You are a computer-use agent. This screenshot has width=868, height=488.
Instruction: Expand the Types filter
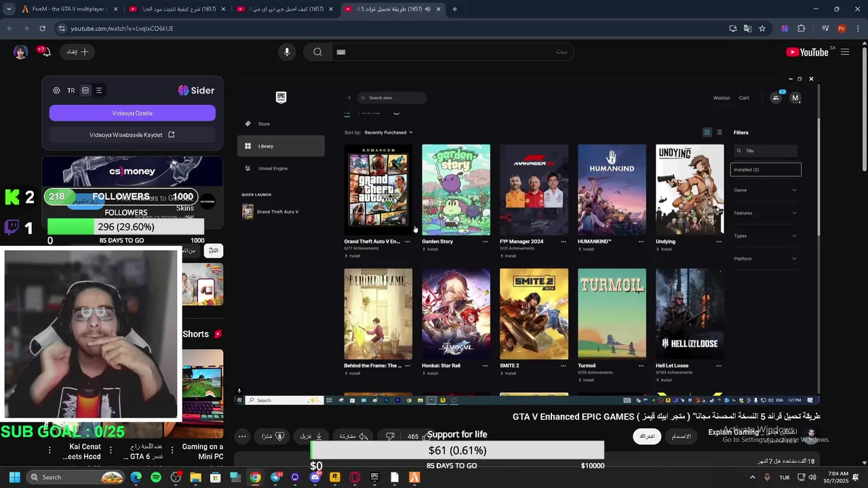[x=766, y=236]
